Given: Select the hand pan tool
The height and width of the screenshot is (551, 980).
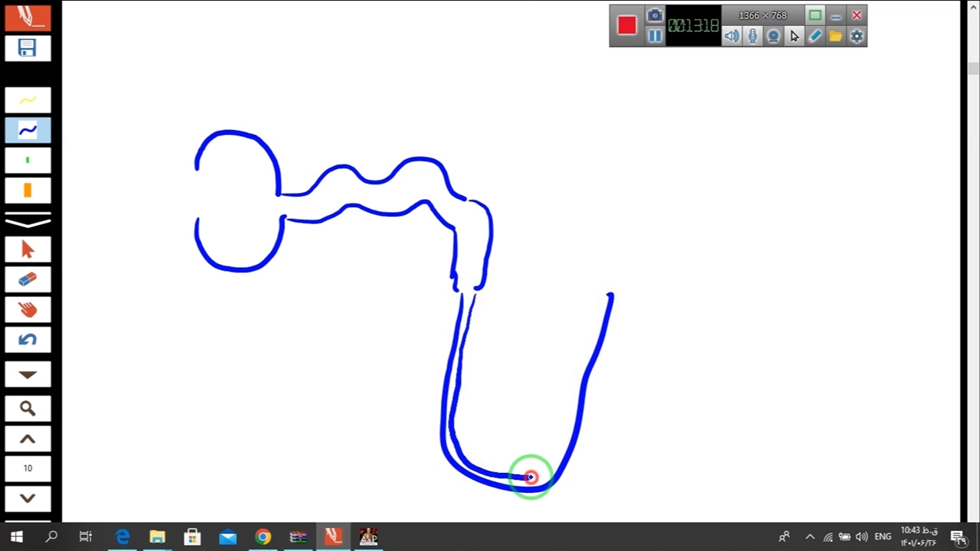Looking at the screenshot, I should pyautogui.click(x=28, y=309).
